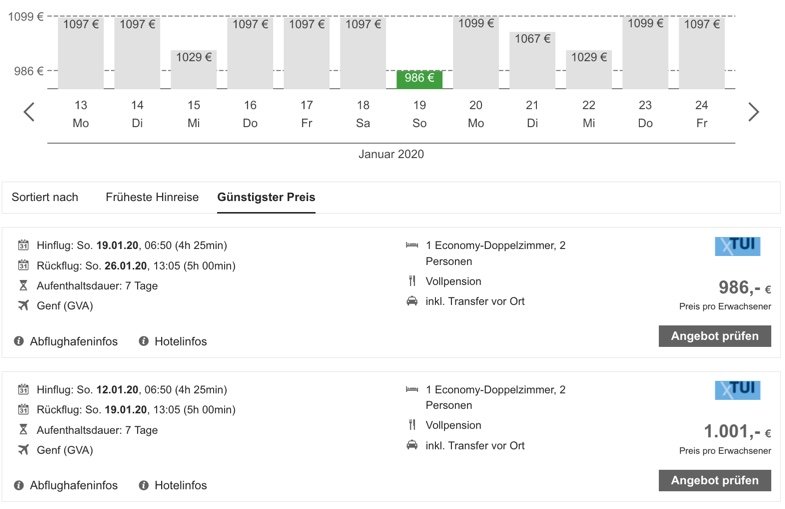This screenshot has height=509, width=785.
Task: Open Abflughafeninfos in the first offer
Action: point(73,342)
